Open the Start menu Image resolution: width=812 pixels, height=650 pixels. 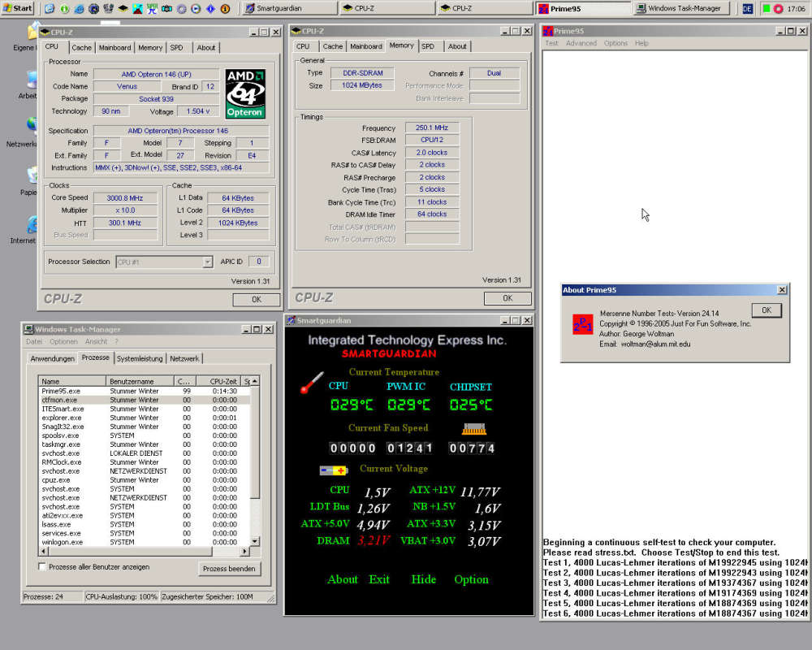(18, 8)
